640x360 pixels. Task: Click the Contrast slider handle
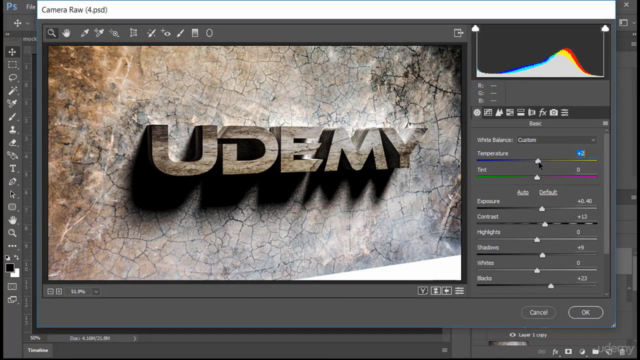click(x=545, y=224)
